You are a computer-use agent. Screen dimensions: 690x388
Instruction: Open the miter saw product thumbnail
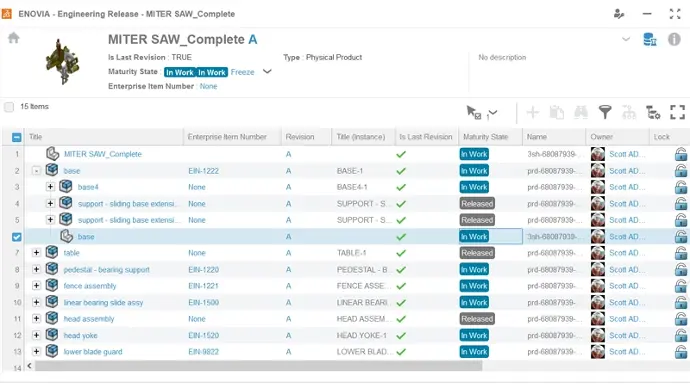62,61
